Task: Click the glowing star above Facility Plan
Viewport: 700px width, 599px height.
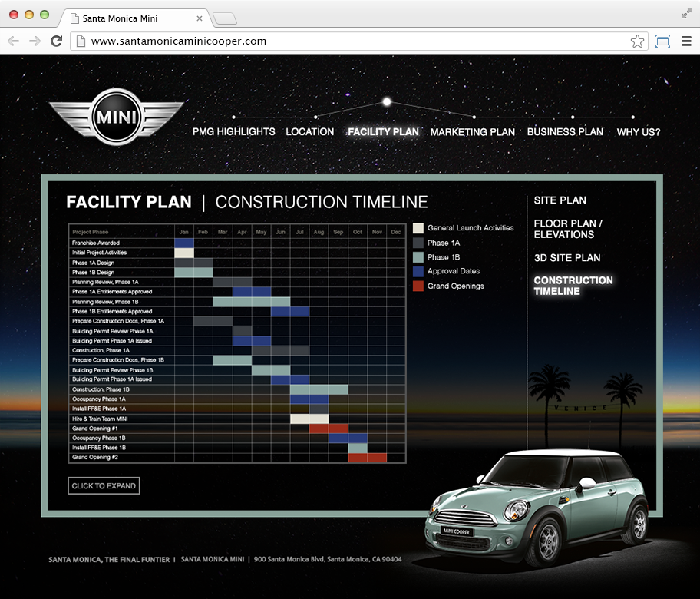Action: pyautogui.click(x=387, y=102)
